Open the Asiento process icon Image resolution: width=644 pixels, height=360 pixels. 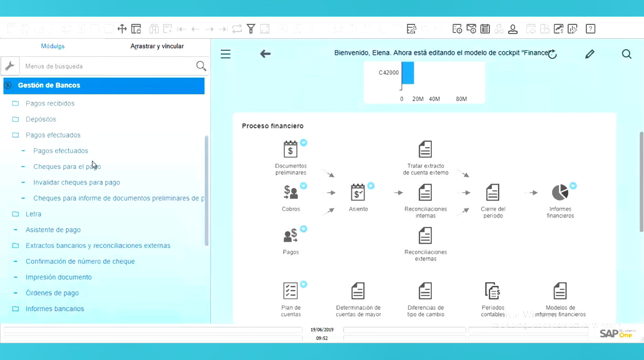[358, 193]
